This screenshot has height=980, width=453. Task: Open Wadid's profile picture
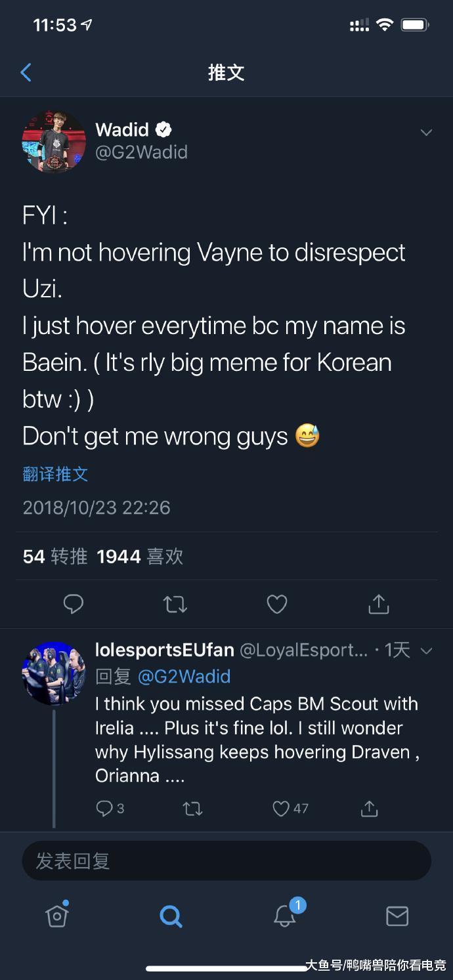54,141
